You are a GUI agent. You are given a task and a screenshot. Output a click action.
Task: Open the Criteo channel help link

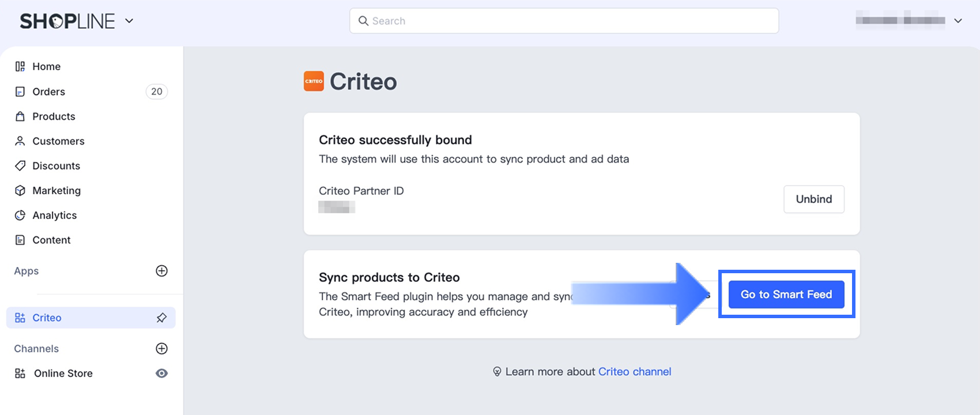[635, 372]
